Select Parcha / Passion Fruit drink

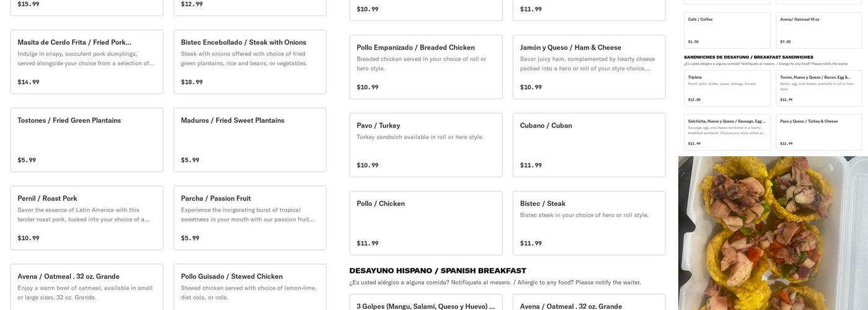point(250,218)
